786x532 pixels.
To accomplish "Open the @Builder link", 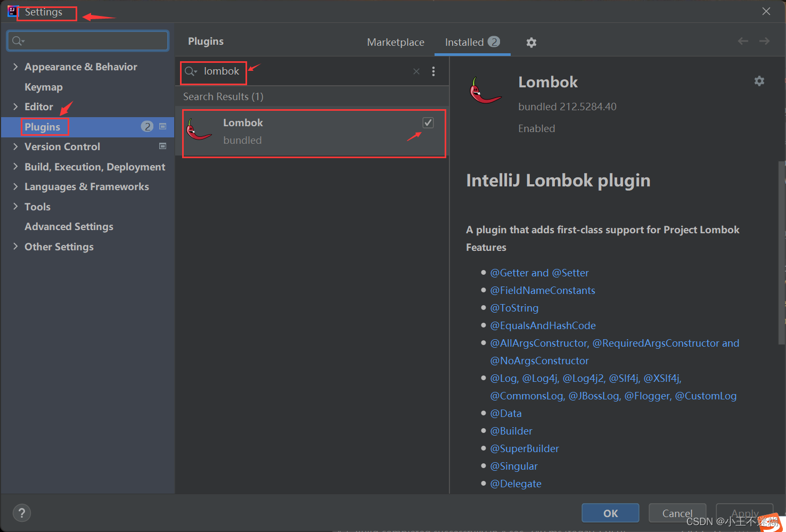I will pyautogui.click(x=511, y=431).
